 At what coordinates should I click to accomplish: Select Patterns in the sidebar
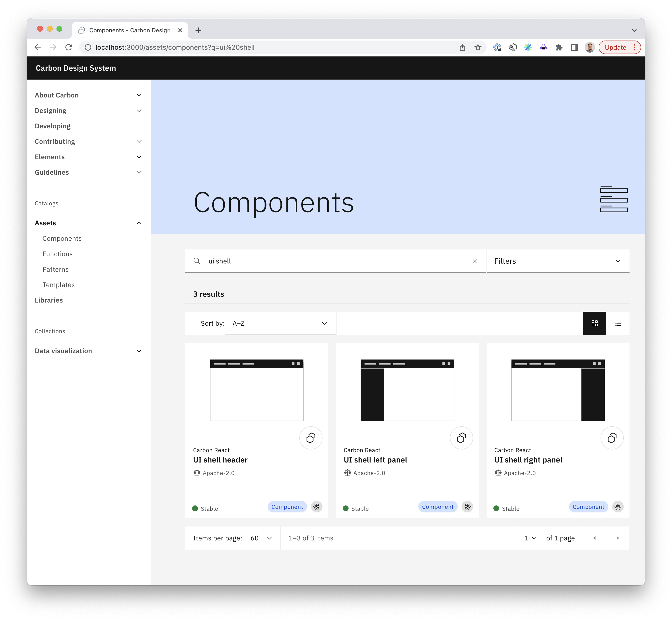coord(56,269)
